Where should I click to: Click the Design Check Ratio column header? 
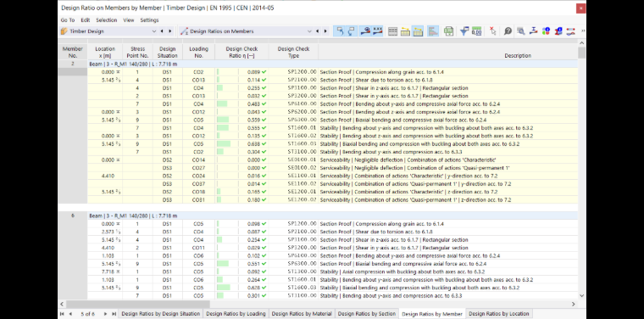pyautogui.click(x=241, y=52)
